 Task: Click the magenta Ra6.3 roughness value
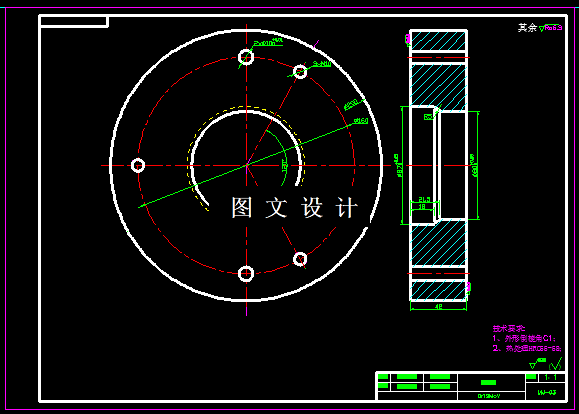pyautogui.click(x=553, y=27)
